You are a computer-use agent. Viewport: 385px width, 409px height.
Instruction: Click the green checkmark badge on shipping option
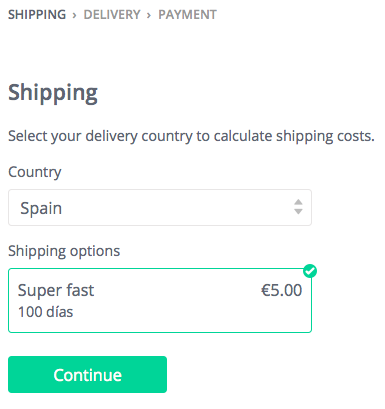point(310,271)
